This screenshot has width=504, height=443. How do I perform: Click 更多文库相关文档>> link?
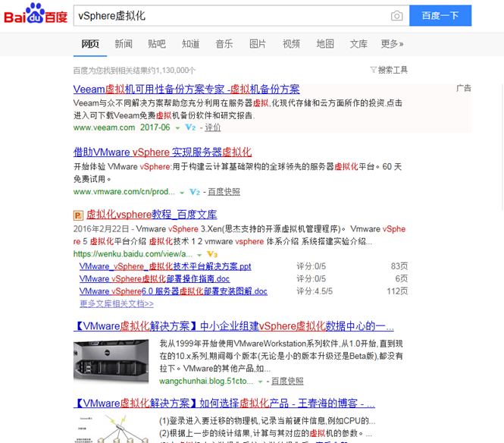117,303
